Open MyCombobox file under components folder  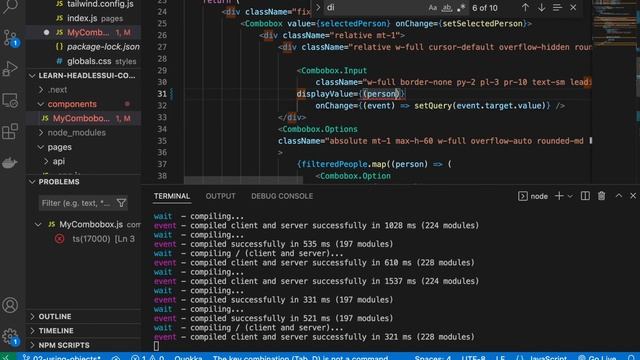83,118
